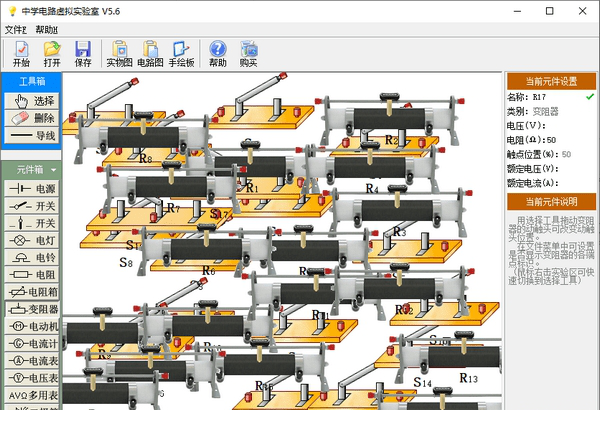Switch to 实物图 physical view
The height and width of the screenshot is (426, 600).
(x=120, y=54)
